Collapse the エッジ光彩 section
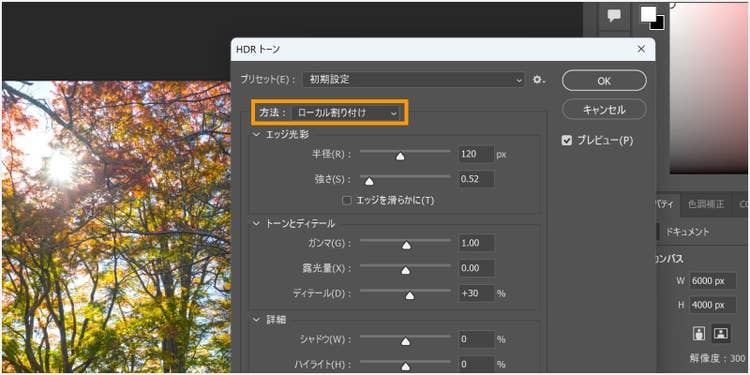Image resolution: width=750 pixels, height=375 pixels. (x=256, y=135)
